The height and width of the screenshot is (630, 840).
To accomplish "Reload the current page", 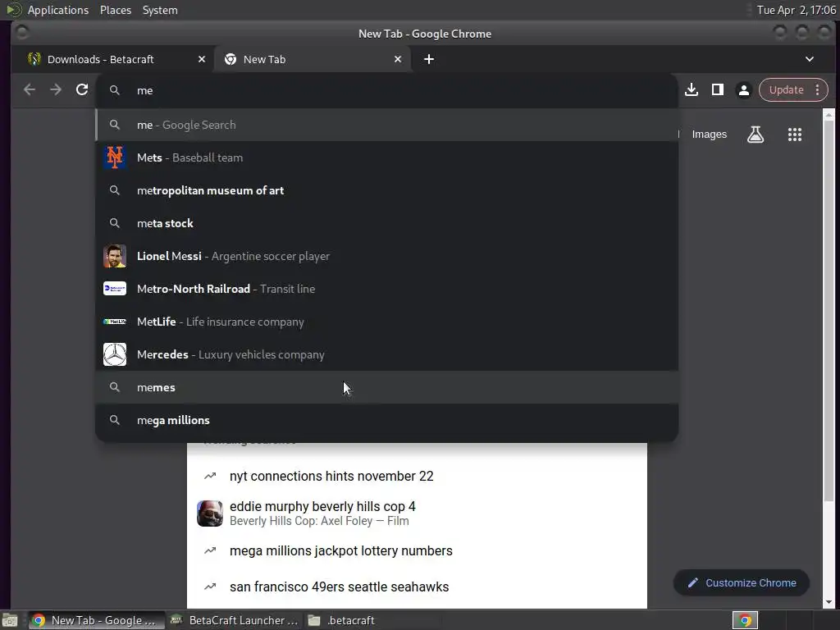I will 82,89.
